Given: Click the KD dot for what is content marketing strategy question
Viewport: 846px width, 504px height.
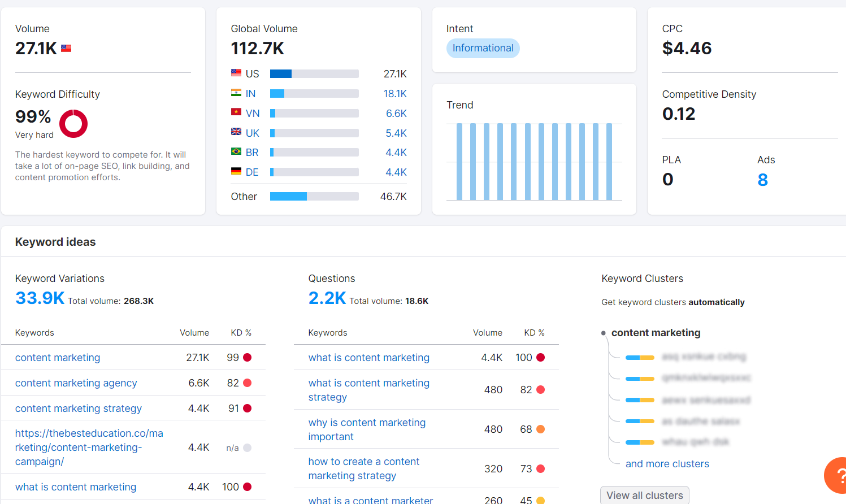Looking at the screenshot, I should [x=540, y=390].
